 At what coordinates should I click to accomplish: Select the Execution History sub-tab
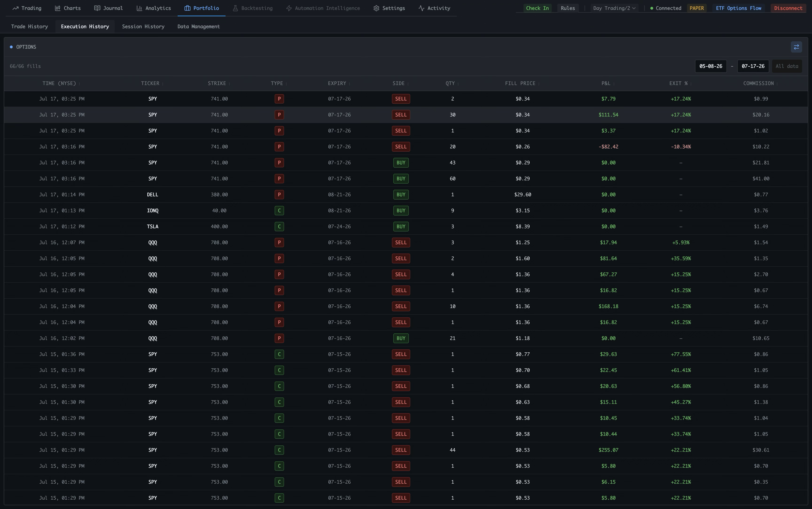[x=85, y=26]
